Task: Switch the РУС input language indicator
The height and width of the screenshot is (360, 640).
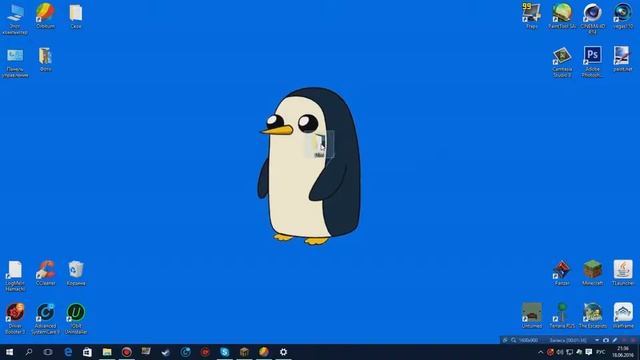Action: 601,352
